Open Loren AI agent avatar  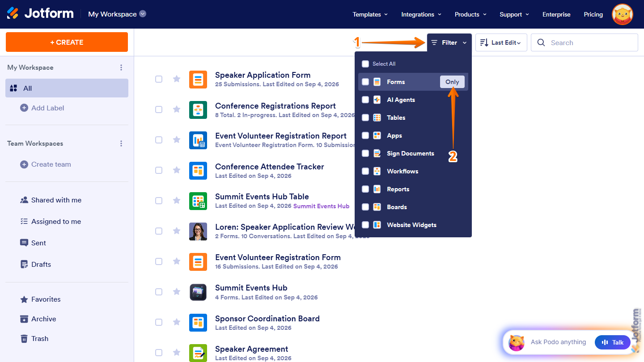click(198, 232)
